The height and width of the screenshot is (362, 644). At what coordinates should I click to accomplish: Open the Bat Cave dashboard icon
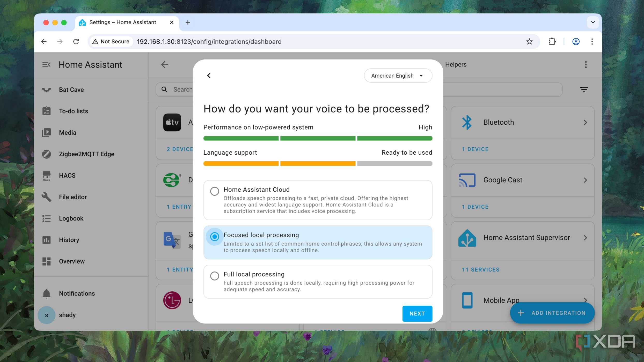pos(46,90)
